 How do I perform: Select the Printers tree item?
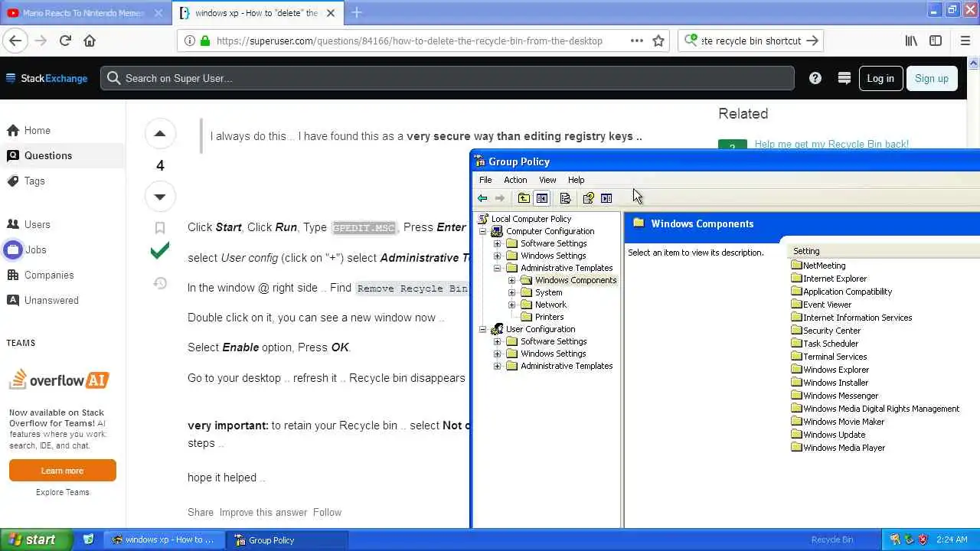549,317
